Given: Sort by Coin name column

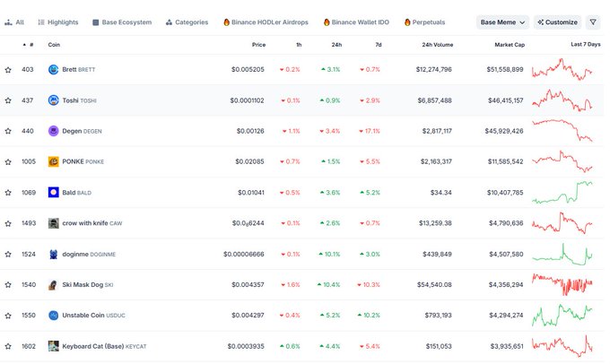Looking at the screenshot, I should click(54, 45).
